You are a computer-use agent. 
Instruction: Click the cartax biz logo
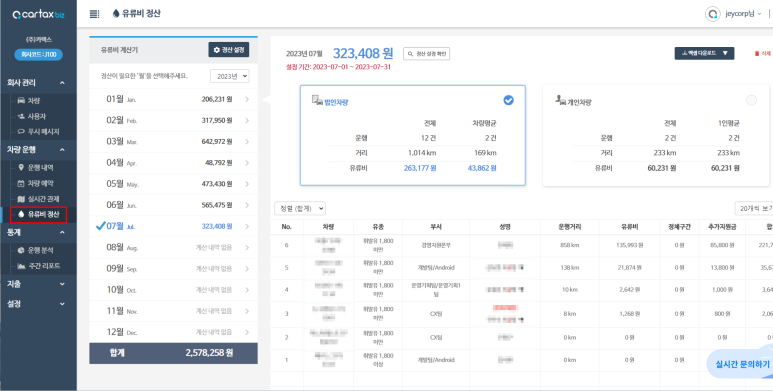click(38, 15)
